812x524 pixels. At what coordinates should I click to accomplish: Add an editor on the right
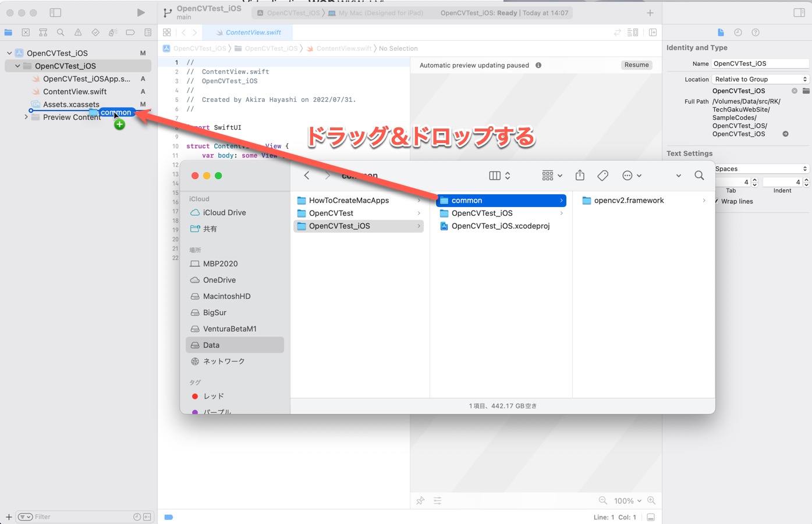click(653, 33)
